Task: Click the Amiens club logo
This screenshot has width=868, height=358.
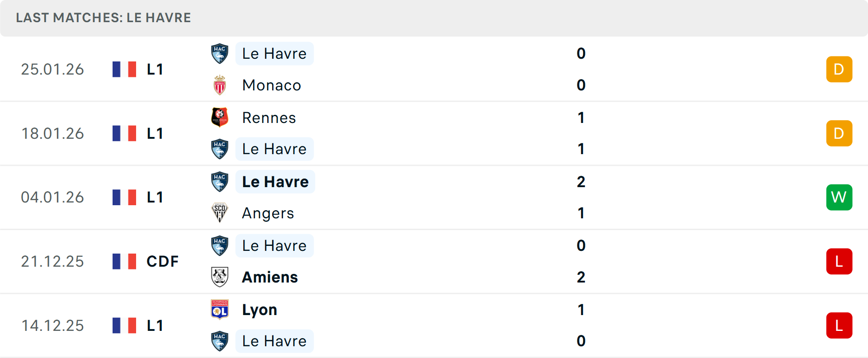Action: click(220, 277)
